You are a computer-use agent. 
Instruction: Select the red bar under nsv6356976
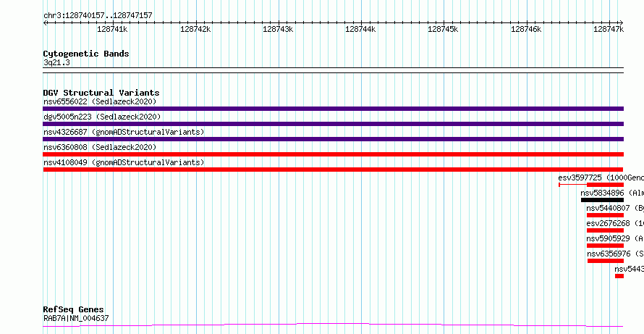(606, 261)
